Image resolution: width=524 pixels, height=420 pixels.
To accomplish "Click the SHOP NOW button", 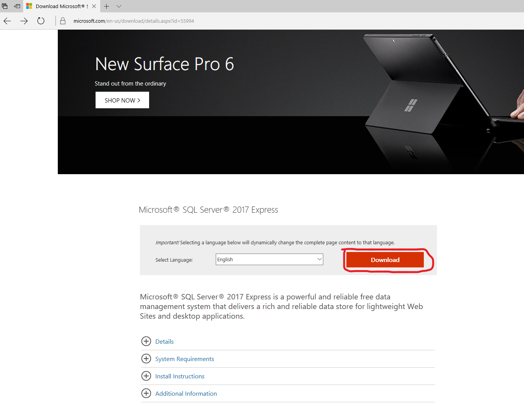I will 122,100.
